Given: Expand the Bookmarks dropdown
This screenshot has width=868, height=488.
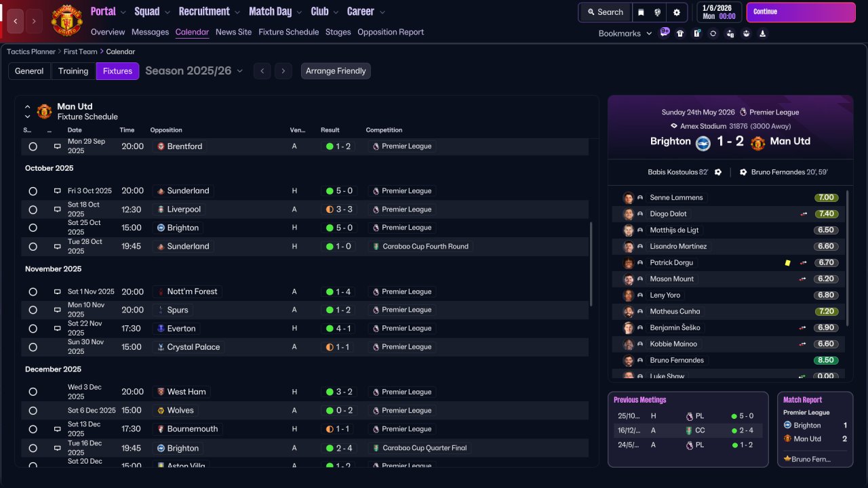Looking at the screenshot, I should (x=625, y=33).
